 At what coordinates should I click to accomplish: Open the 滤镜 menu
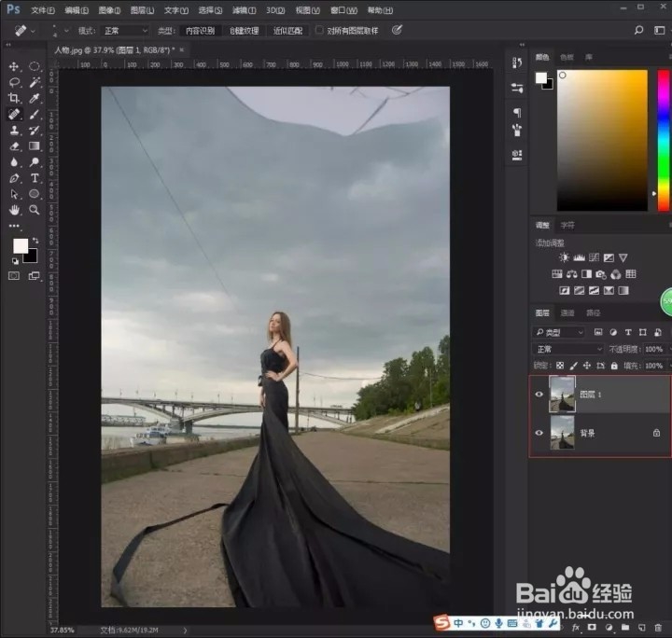245,10
